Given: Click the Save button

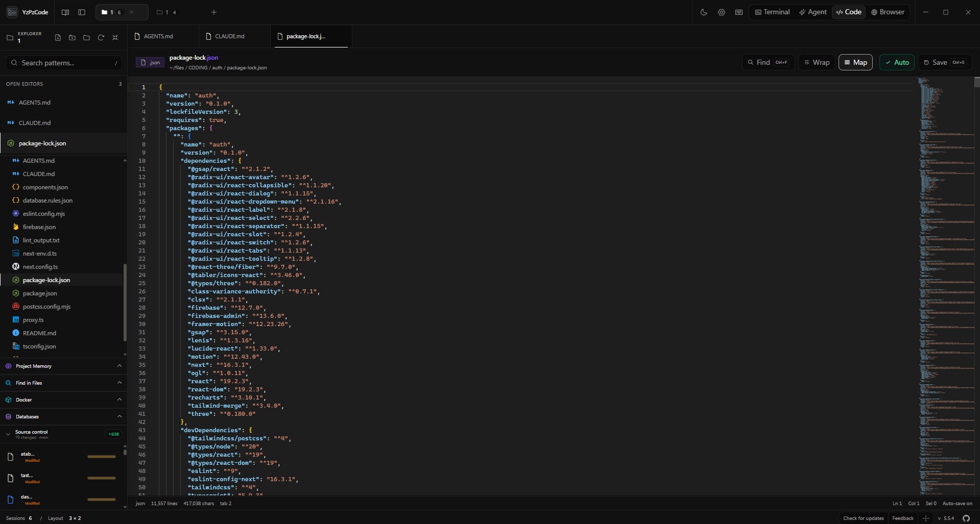Looking at the screenshot, I should [x=945, y=62].
